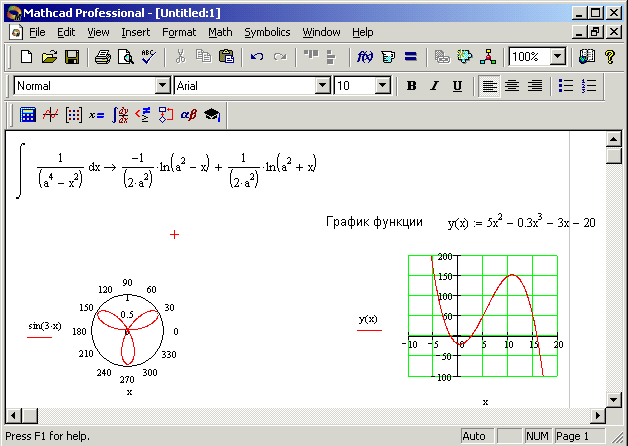Click the New document icon

pyautogui.click(x=26, y=57)
